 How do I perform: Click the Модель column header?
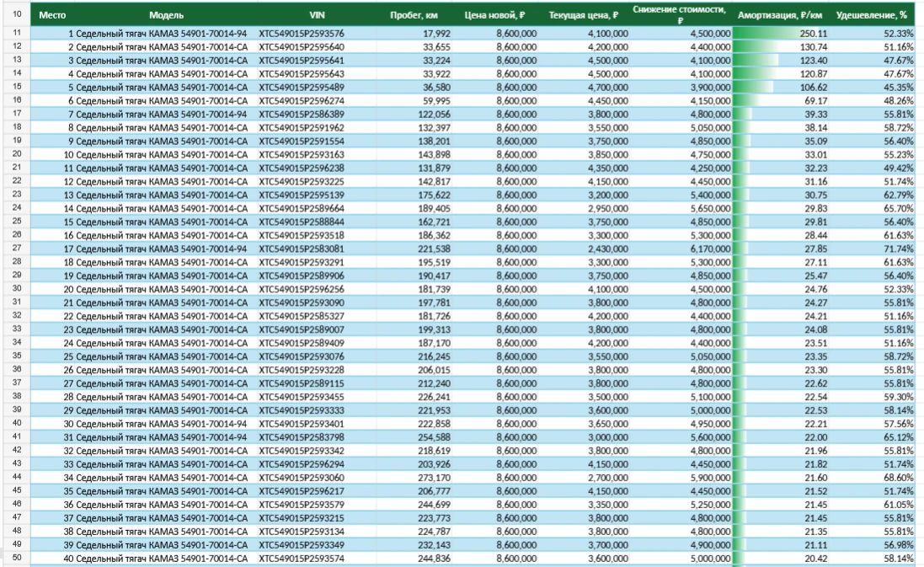click(x=166, y=15)
